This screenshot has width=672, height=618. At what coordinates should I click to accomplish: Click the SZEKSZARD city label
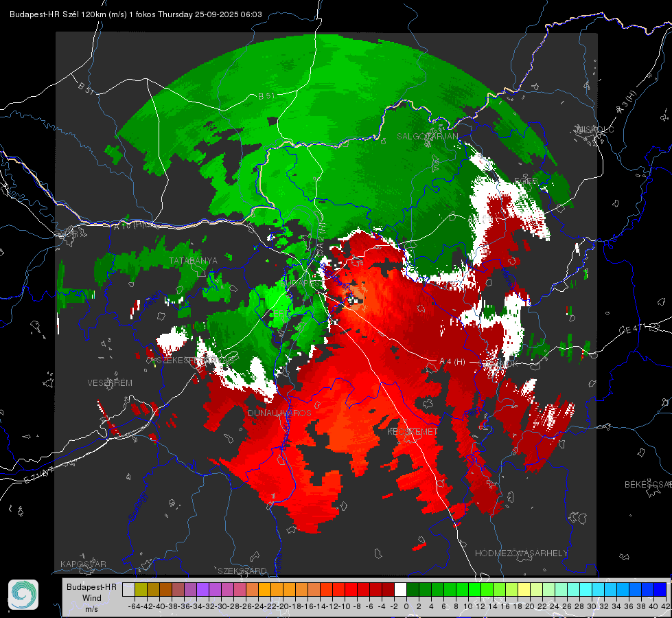coord(242,571)
